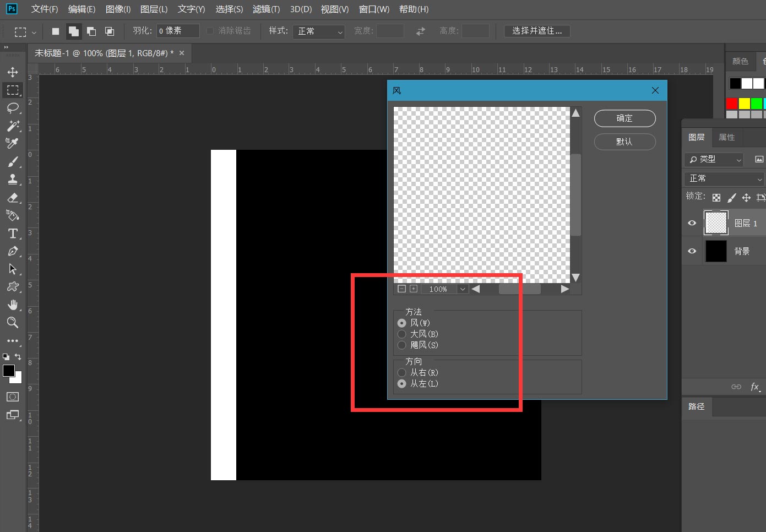Choose Subtract from Selection mode

pos(91,31)
